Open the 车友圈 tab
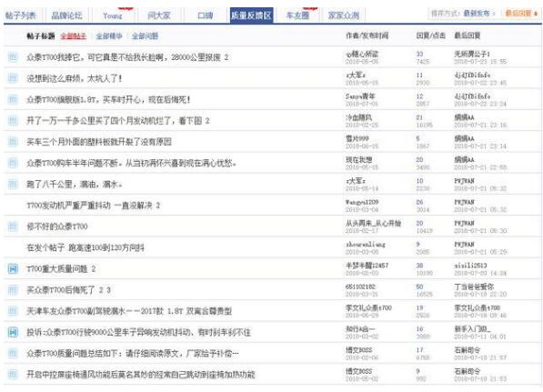The height and width of the screenshot is (392, 543). point(297,15)
